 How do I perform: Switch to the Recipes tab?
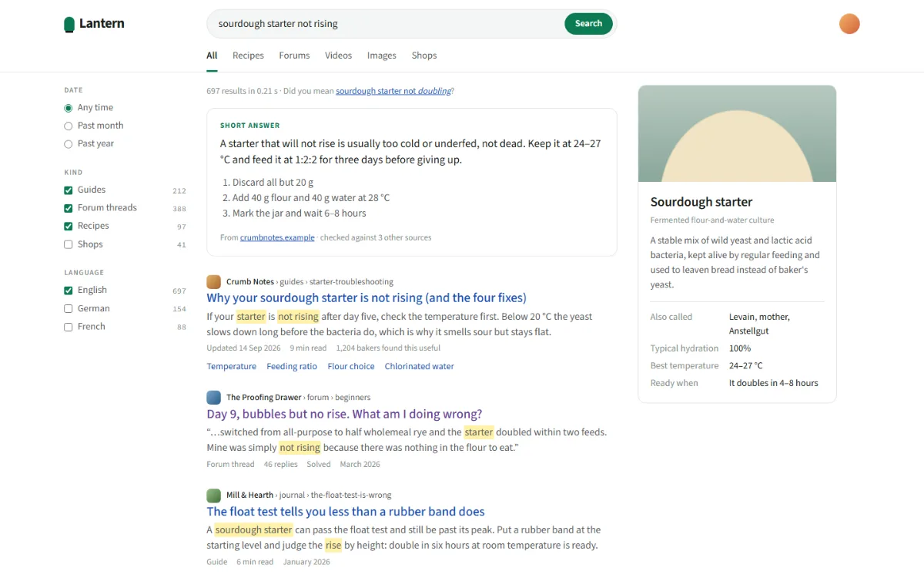[x=248, y=55]
